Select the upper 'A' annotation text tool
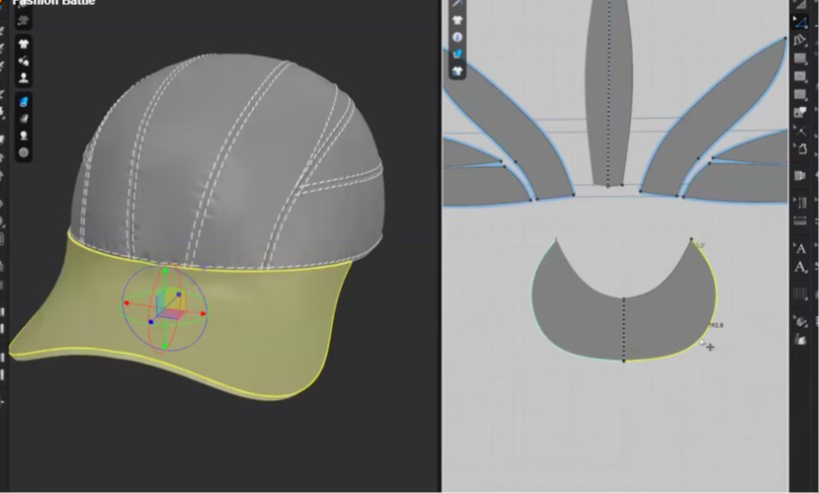819x493 pixels. tap(800, 248)
